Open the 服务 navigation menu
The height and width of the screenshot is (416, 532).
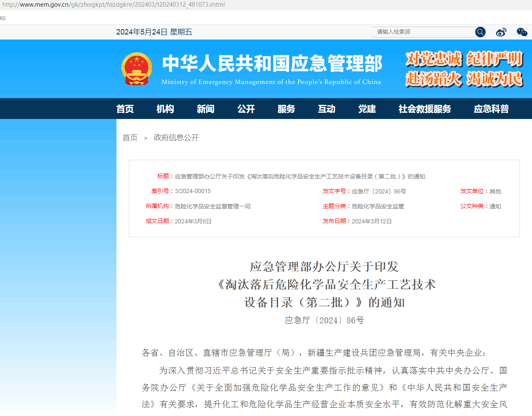(286, 109)
